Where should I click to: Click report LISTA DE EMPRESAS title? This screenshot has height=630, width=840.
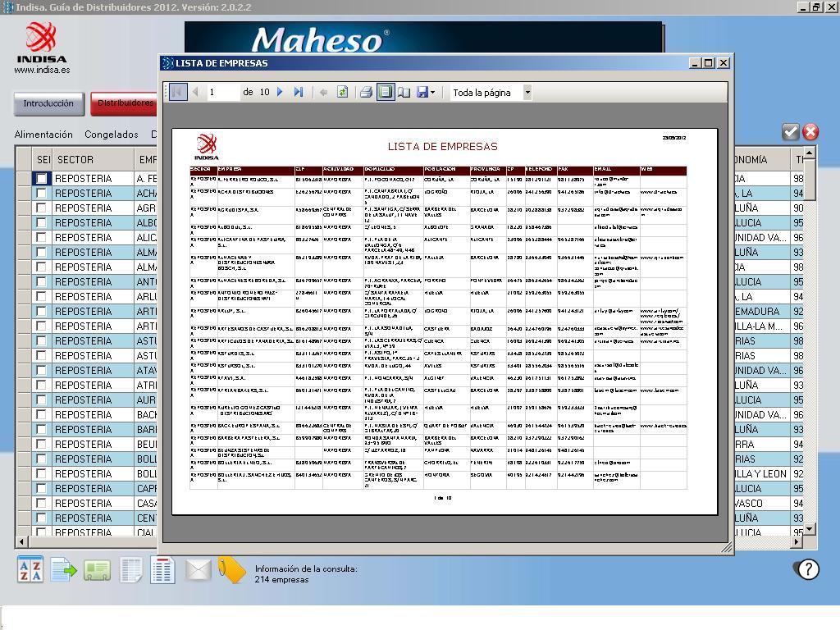coord(442,146)
